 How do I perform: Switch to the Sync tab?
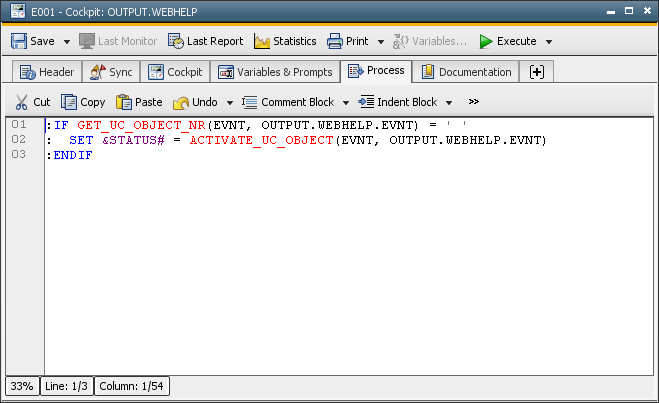111,72
